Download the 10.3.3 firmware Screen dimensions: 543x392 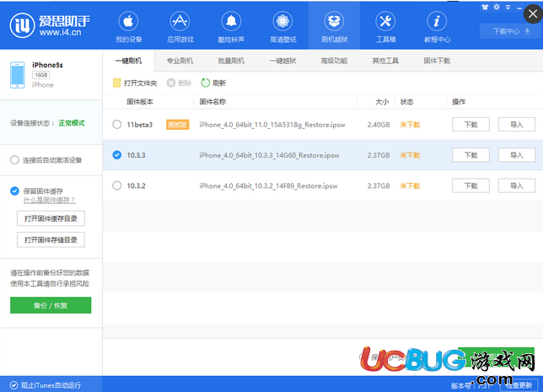point(470,155)
